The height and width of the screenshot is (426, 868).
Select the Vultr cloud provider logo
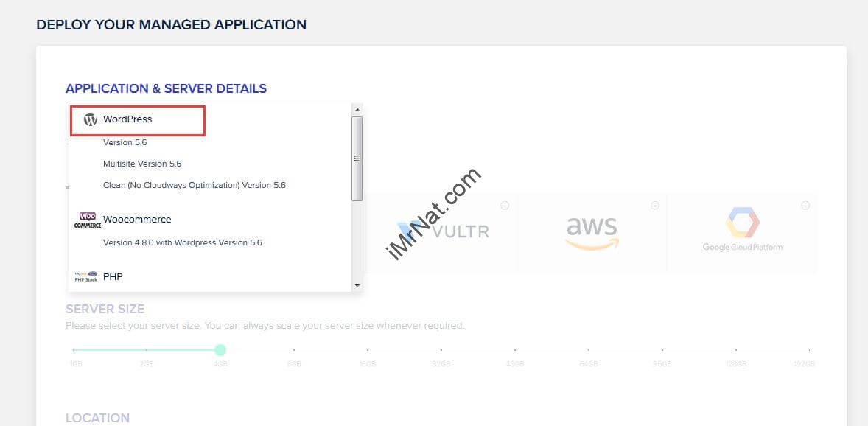[x=443, y=231]
